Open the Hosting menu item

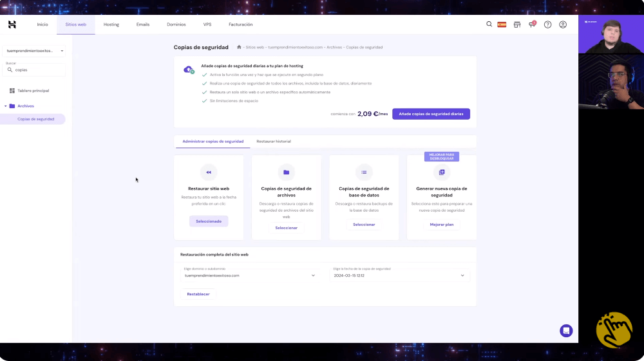[111, 24]
